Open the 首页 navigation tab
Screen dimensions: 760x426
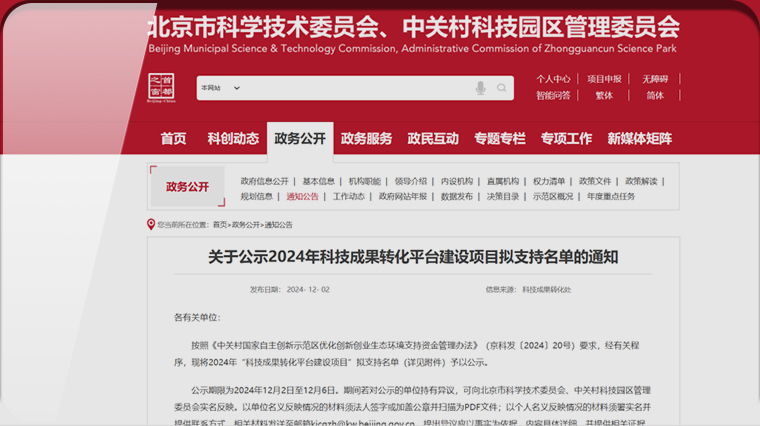pyautogui.click(x=173, y=139)
